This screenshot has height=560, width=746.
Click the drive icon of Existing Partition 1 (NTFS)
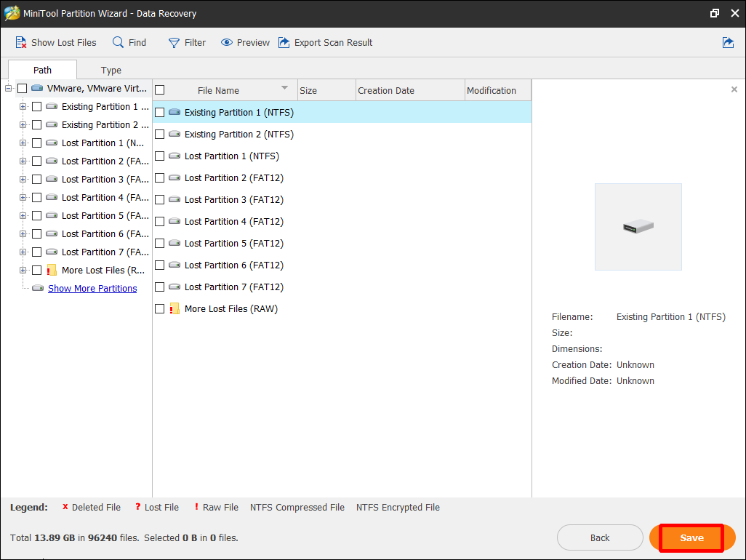pos(175,112)
